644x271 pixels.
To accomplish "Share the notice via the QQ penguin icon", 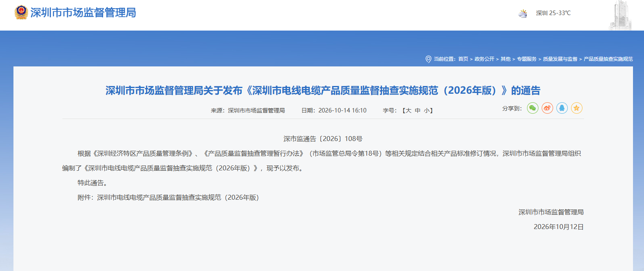I will (562, 108).
